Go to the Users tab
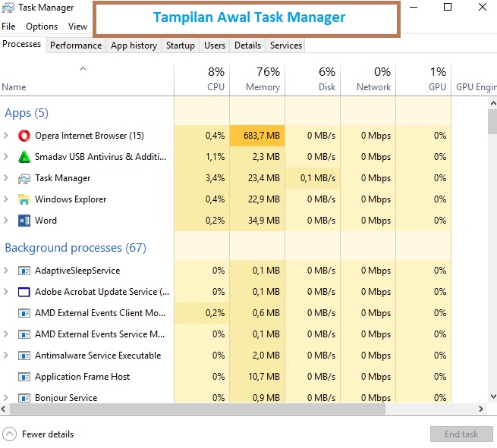This screenshot has width=497, height=448. [215, 45]
